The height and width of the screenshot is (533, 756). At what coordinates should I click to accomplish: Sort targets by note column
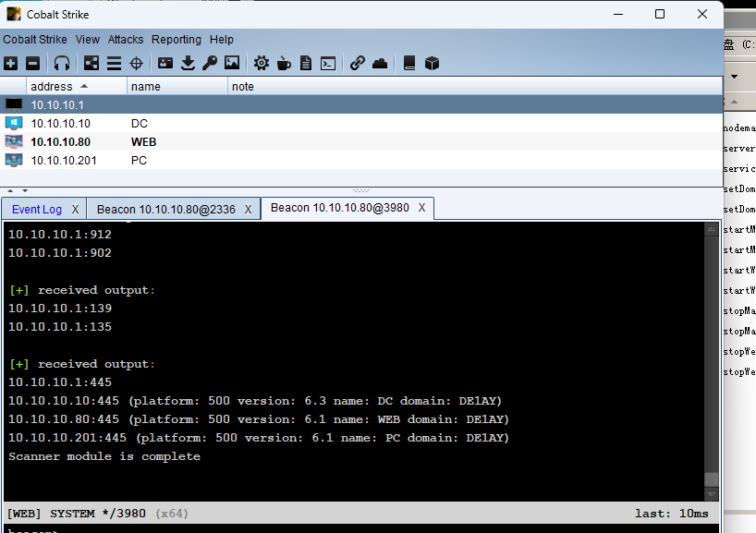point(475,86)
